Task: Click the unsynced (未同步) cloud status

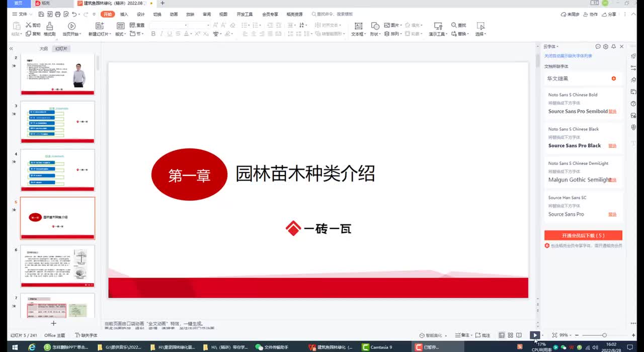Action: 571,14
